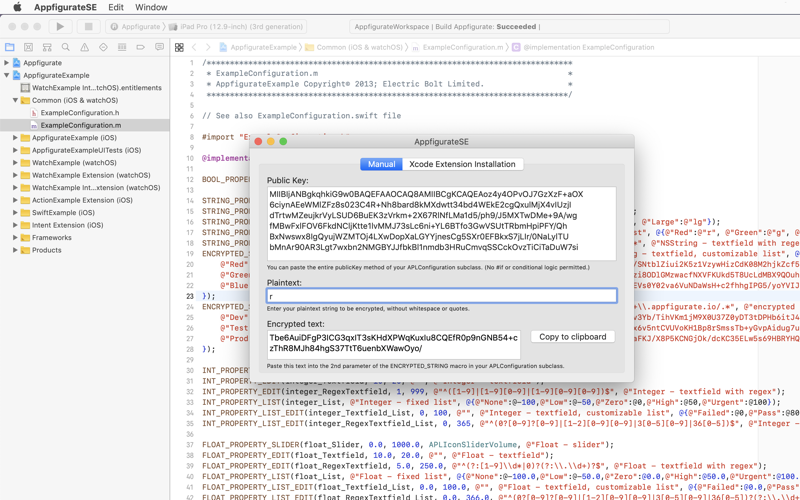The height and width of the screenshot is (500, 800).
Task: Expand the Appfigurate project
Action: coord(7,63)
